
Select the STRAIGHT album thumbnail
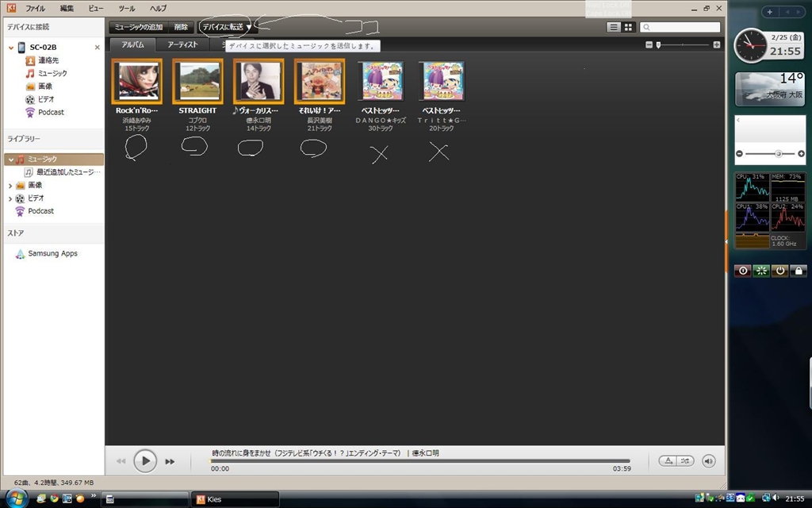click(x=197, y=80)
